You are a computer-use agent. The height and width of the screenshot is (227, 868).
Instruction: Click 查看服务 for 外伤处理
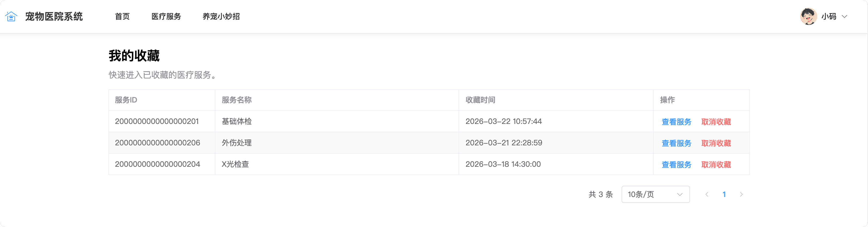click(676, 143)
